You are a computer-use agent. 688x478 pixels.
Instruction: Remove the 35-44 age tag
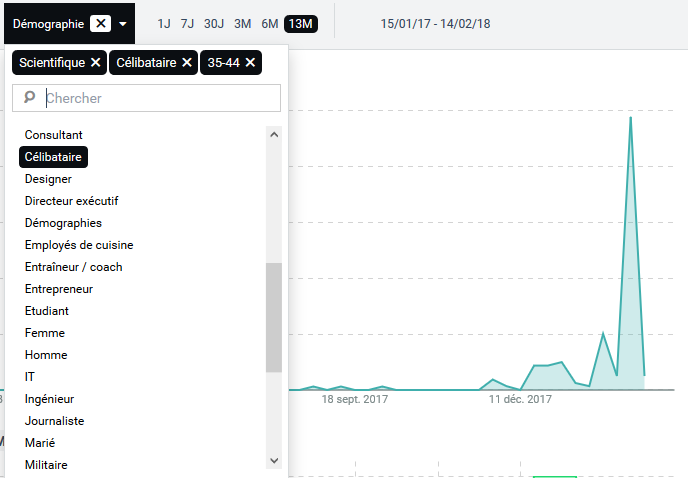(x=250, y=63)
